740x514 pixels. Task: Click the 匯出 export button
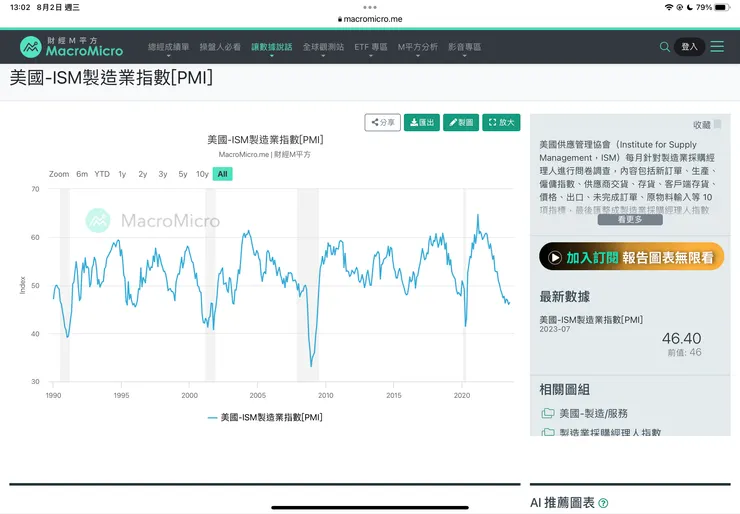[x=422, y=122]
